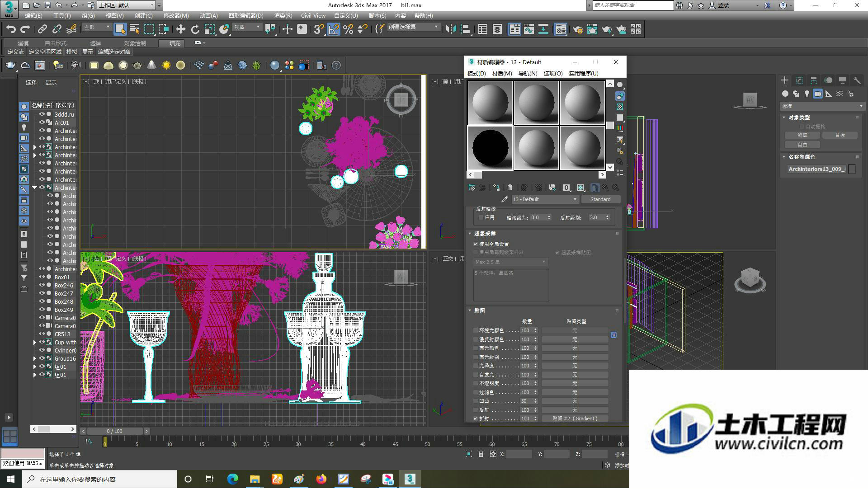Open the 视图 reference coordinate dropdown
This screenshot has height=489, width=868.
(x=247, y=27)
